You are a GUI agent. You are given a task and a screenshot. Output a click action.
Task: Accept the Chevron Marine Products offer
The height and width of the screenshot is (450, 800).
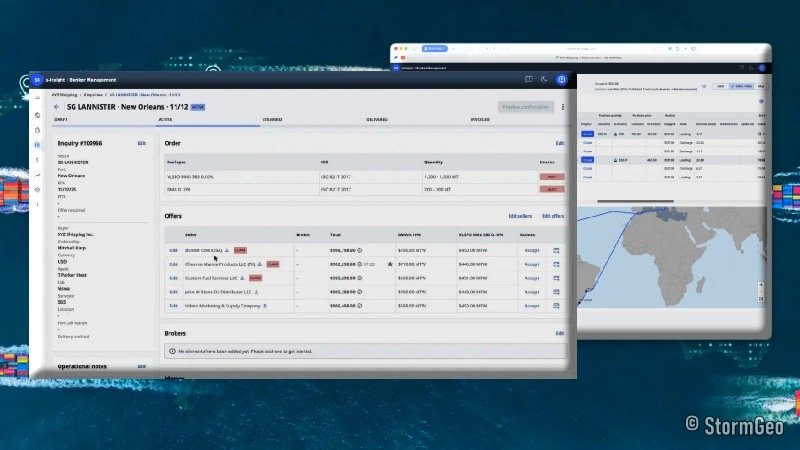pos(532,264)
